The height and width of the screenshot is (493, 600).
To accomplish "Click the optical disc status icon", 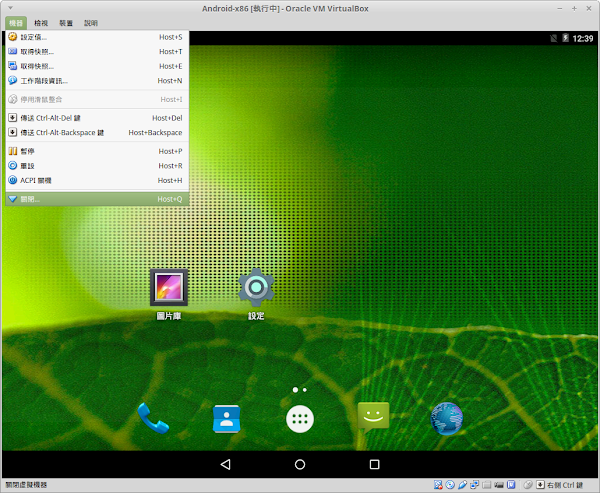I will click(450, 485).
